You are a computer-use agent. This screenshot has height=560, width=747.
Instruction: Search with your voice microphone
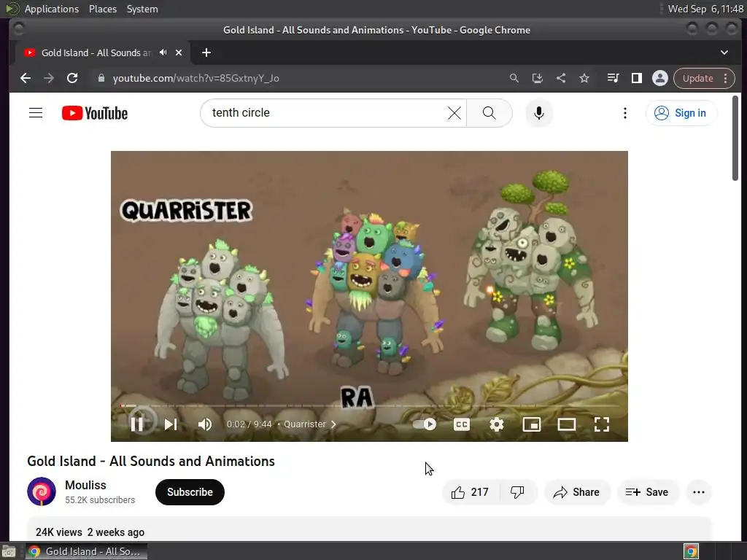tap(539, 113)
